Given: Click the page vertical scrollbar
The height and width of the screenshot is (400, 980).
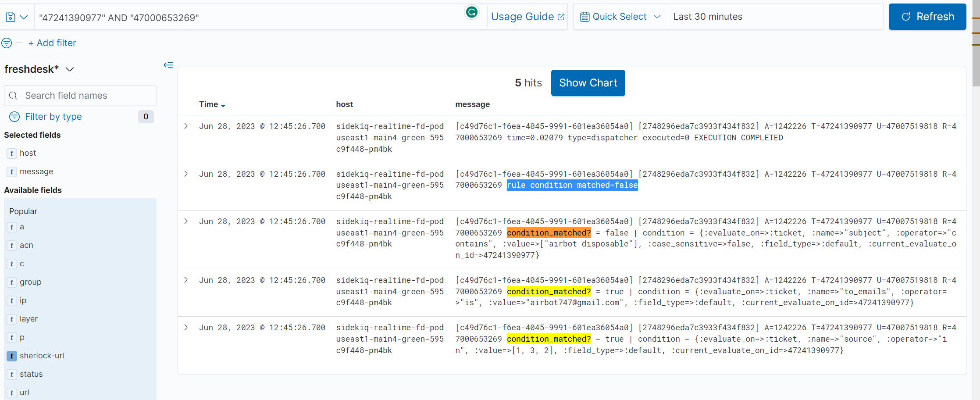Looking at the screenshot, I should (x=976, y=44).
